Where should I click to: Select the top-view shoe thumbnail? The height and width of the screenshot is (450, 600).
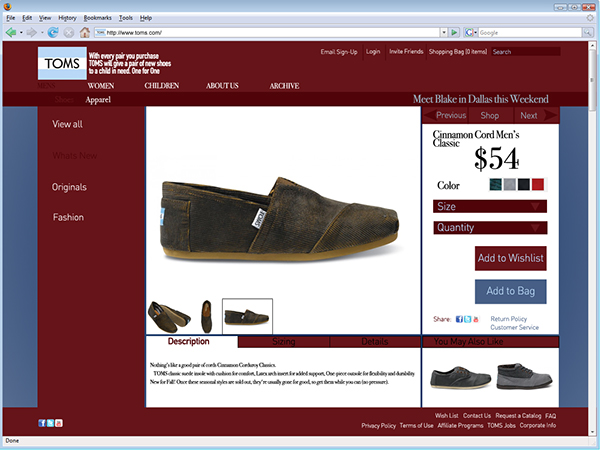(x=206, y=316)
